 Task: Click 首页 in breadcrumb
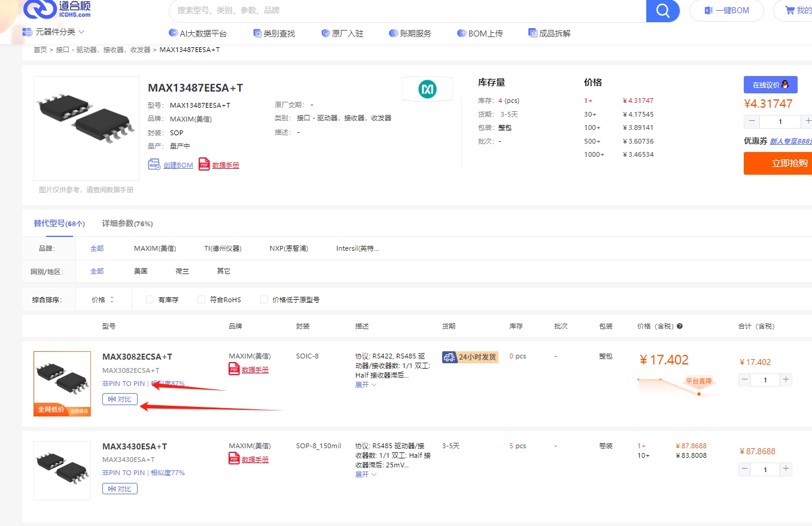[x=40, y=50]
